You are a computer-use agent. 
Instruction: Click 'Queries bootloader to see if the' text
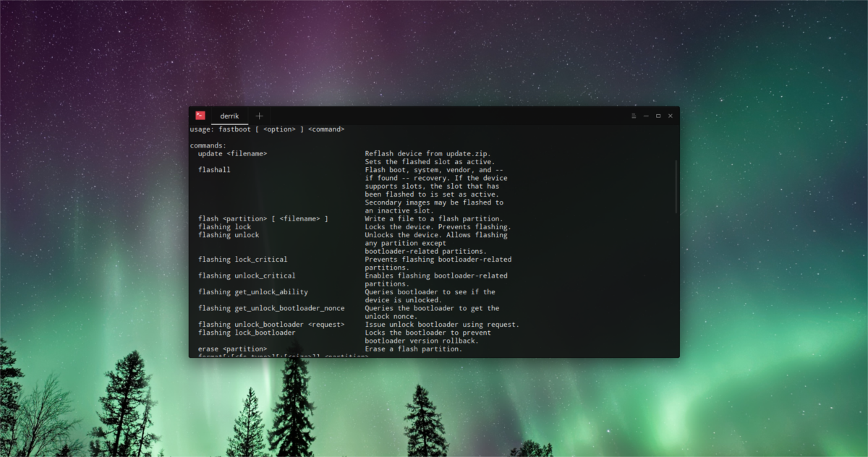430,292
